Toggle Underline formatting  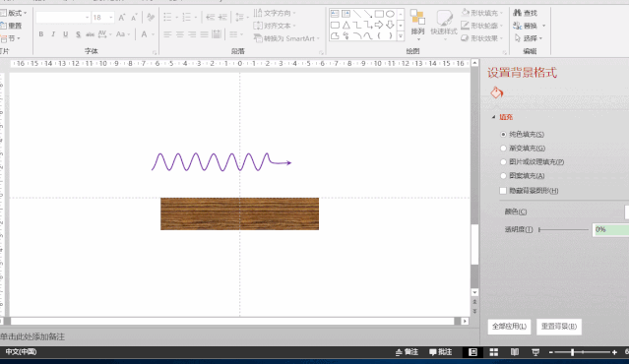coord(65,34)
